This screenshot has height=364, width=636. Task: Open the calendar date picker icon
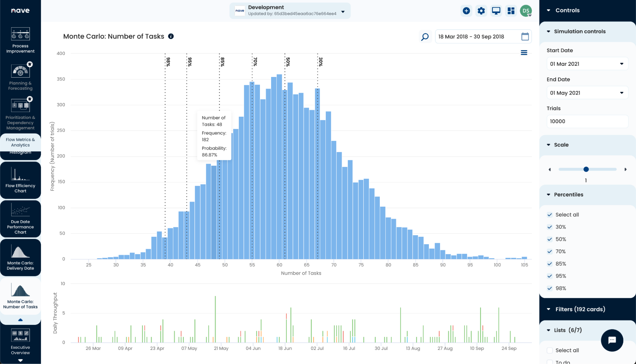pos(525,37)
